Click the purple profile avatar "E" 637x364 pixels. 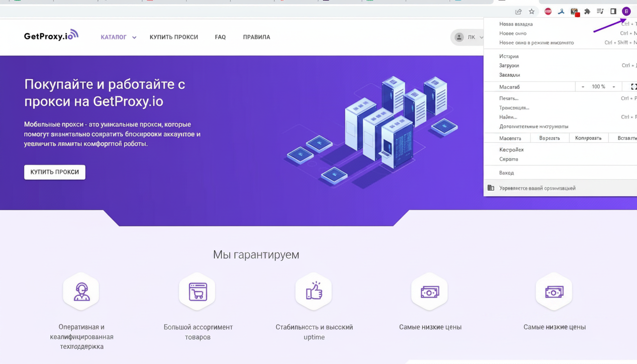[x=627, y=11]
